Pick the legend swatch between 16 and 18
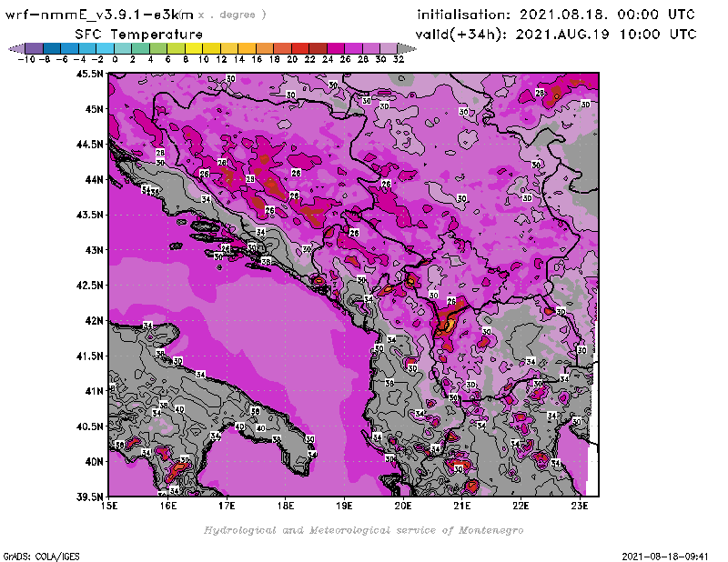 [265, 48]
